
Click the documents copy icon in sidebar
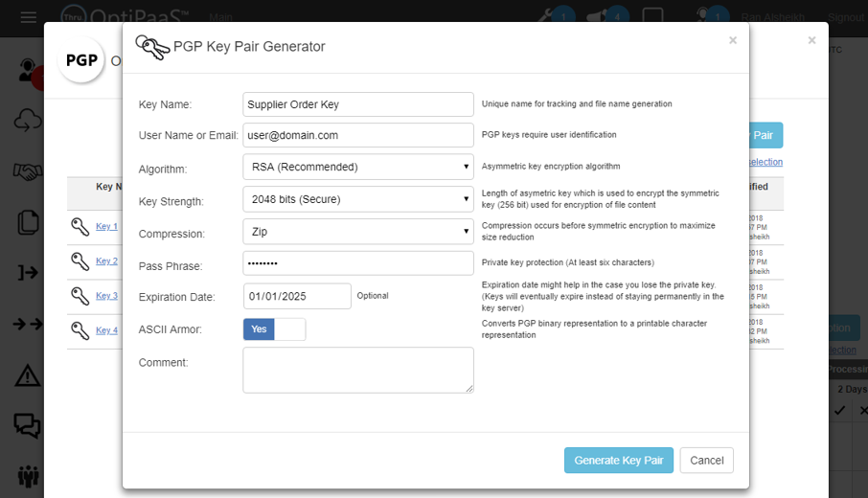[x=27, y=222]
